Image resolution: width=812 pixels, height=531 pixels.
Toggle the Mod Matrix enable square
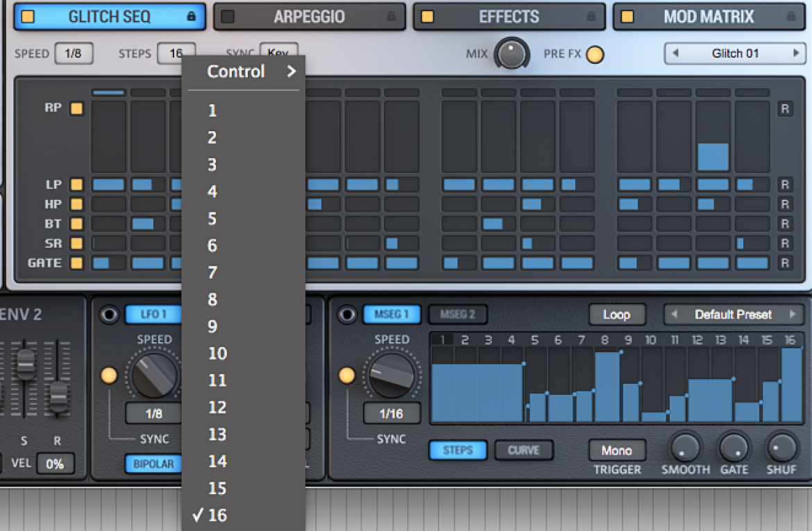click(627, 17)
